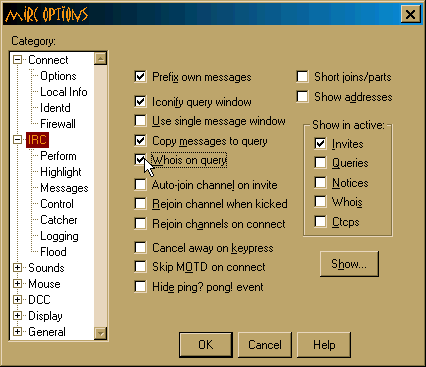Enable Cancel away on keypress
This screenshot has width=426, height=367.
pyautogui.click(x=140, y=248)
